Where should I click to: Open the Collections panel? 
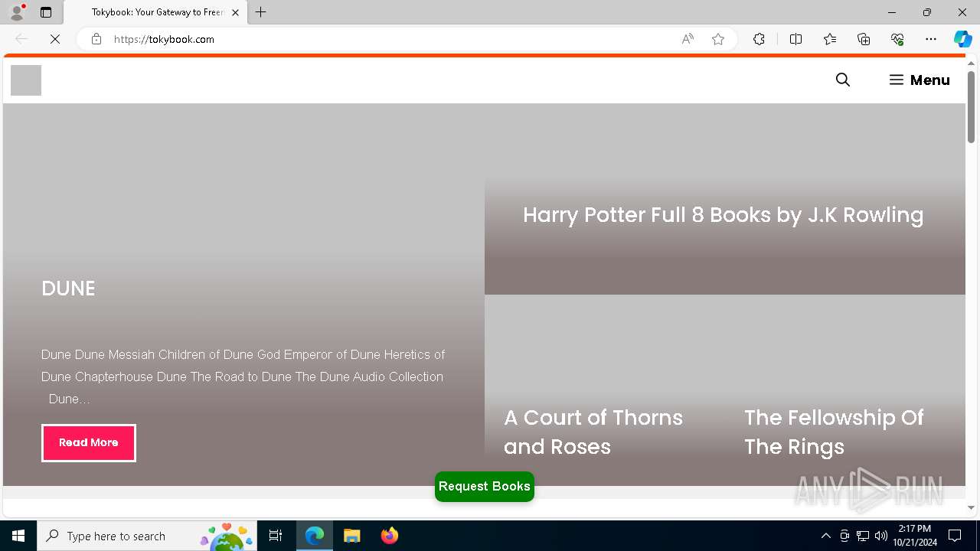[x=864, y=39]
